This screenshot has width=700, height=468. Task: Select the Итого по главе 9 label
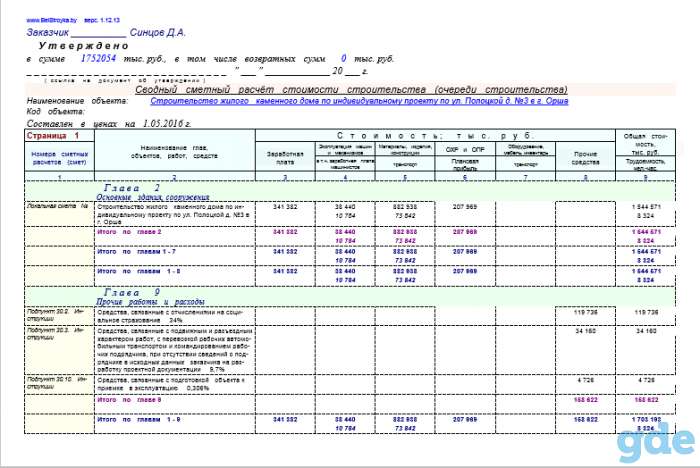[x=129, y=400]
